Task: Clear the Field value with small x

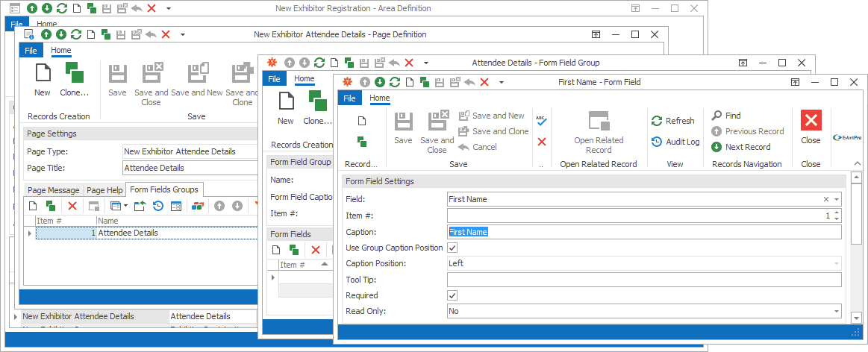Action: point(826,199)
